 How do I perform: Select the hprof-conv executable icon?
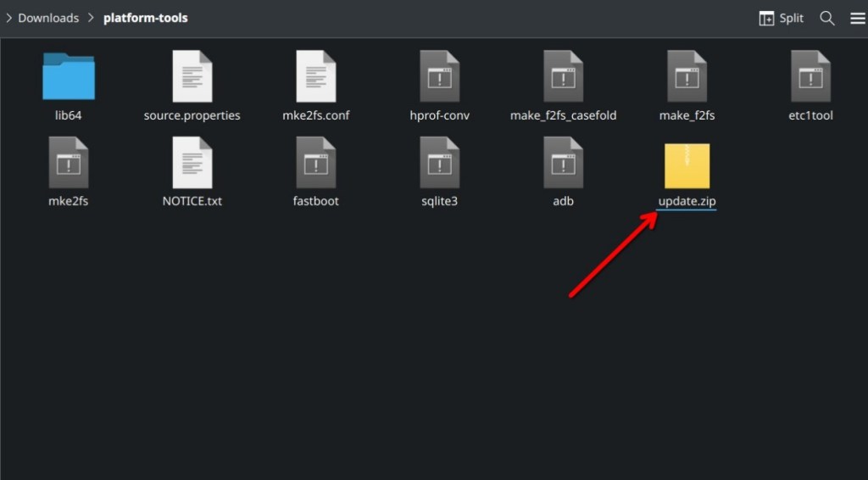(440, 76)
